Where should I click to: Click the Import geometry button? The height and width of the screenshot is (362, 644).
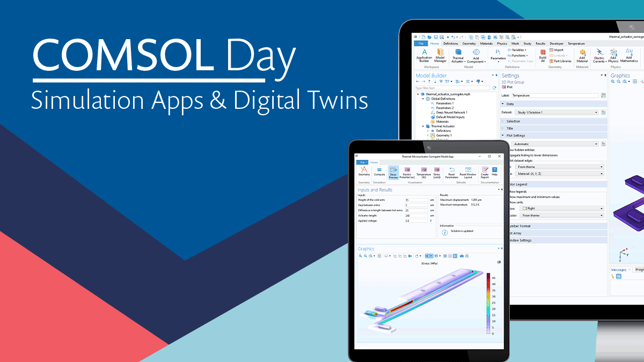(557, 50)
